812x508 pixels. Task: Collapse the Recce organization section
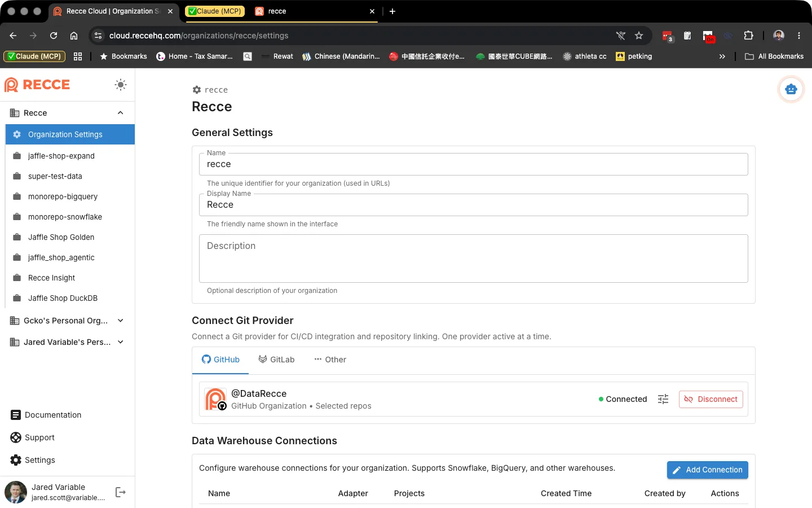tap(120, 113)
